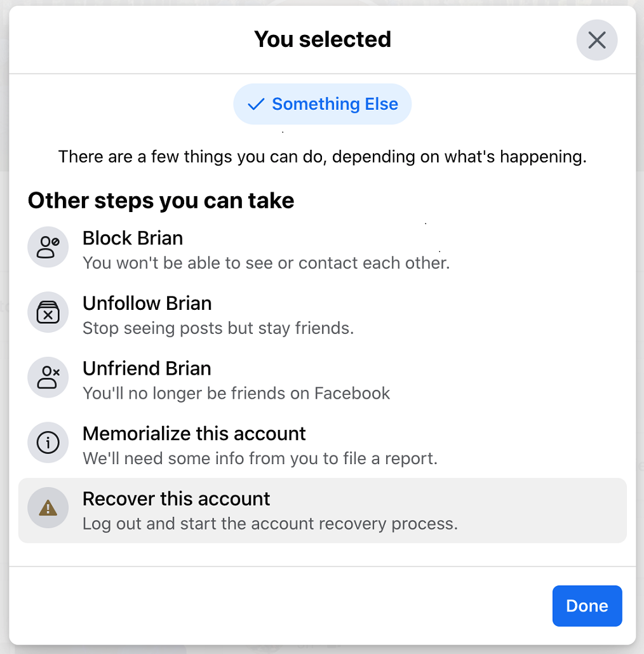Select the Something Else filter chip

(322, 104)
